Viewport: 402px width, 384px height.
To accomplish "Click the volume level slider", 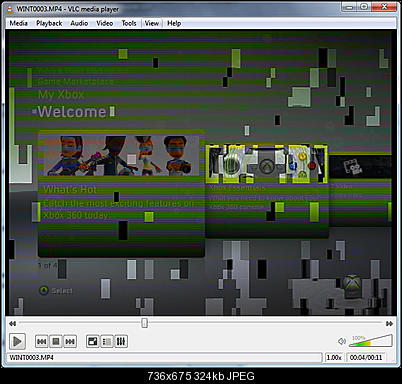I will pos(370,341).
